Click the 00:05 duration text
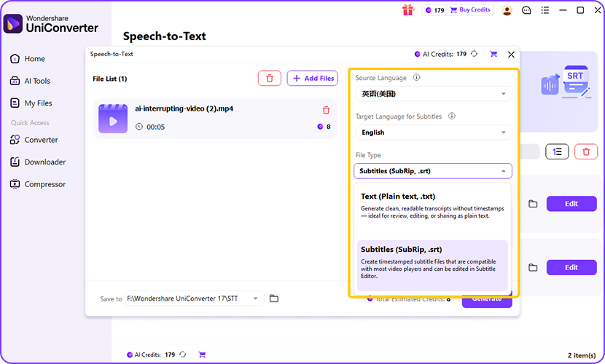Viewport: 605px width, 364px height. point(155,127)
